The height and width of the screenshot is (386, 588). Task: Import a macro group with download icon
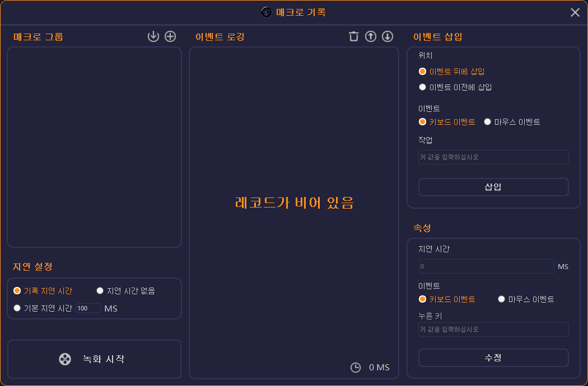pyautogui.click(x=153, y=36)
